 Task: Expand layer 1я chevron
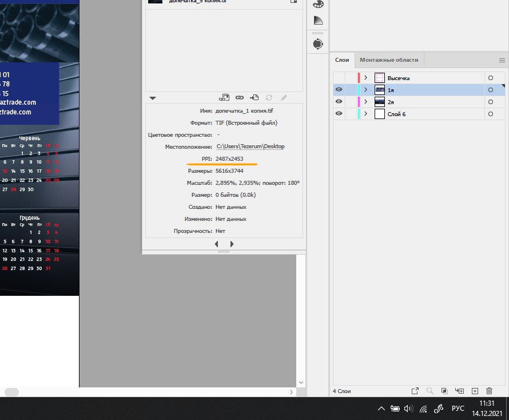coord(366,90)
